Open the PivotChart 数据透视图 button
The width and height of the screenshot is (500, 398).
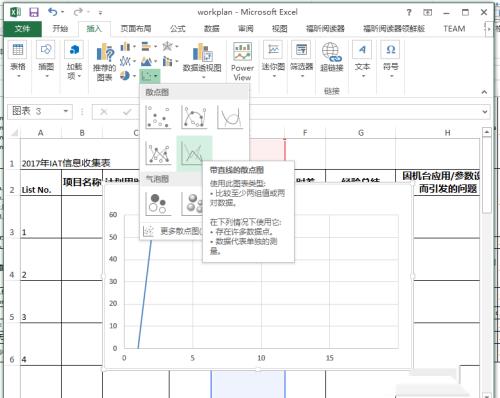[x=202, y=61]
